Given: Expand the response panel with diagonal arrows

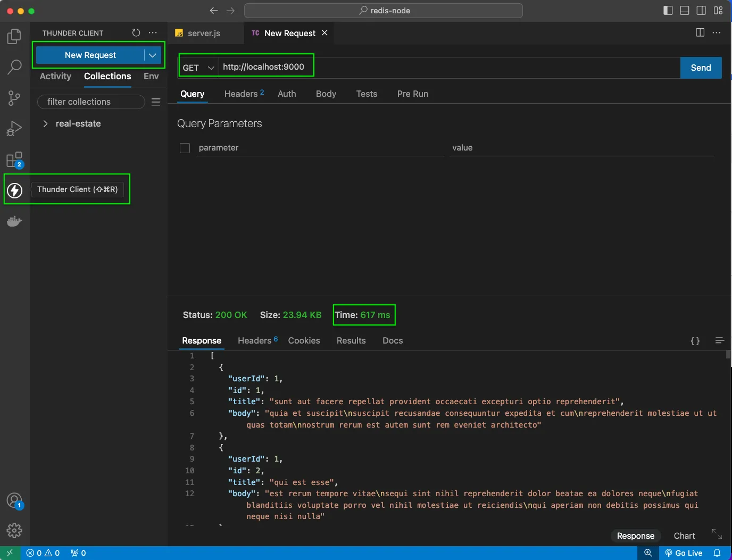Looking at the screenshot, I should tap(717, 533).
